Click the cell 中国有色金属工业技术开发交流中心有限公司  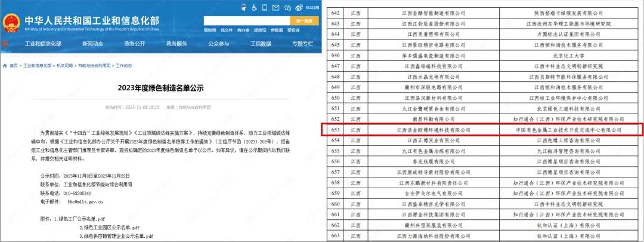click(568, 130)
